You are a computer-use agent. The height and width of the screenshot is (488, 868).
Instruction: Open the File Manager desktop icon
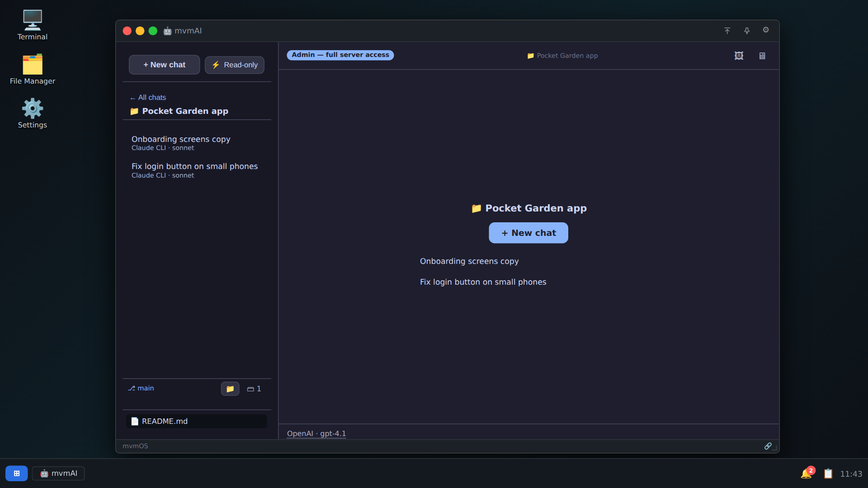click(x=33, y=69)
